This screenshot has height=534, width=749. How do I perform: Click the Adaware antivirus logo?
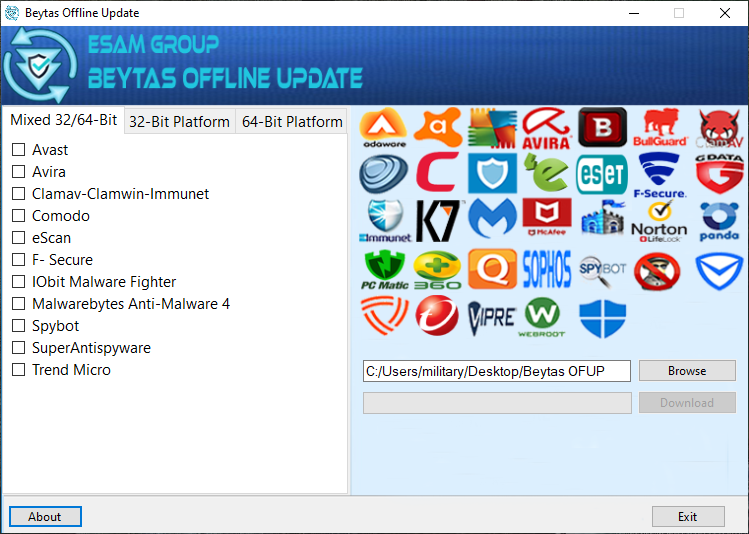384,128
